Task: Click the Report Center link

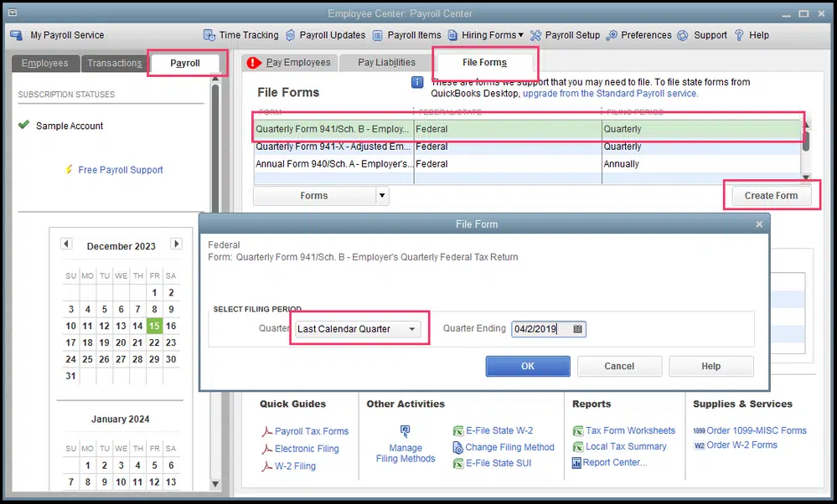Action: 614,463
